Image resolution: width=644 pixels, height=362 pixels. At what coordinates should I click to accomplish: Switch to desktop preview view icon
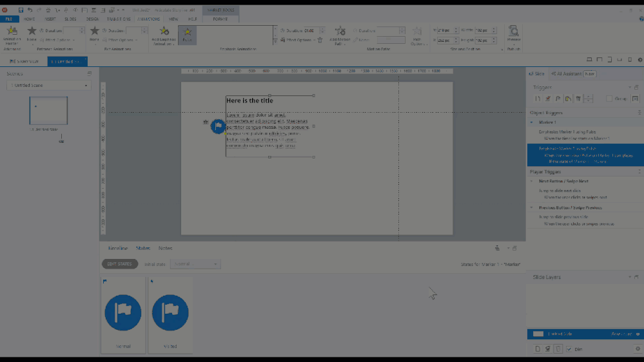pyautogui.click(x=589, y=59)
